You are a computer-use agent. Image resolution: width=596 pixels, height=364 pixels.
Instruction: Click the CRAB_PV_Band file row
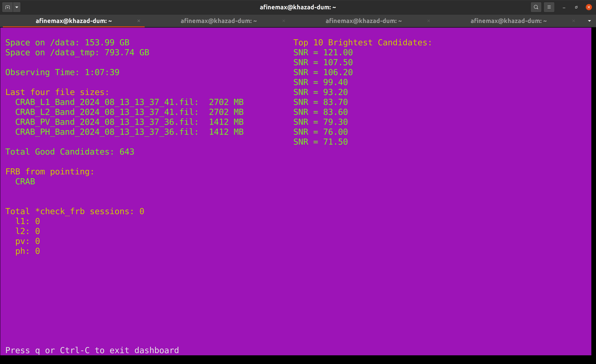point(129,122)
